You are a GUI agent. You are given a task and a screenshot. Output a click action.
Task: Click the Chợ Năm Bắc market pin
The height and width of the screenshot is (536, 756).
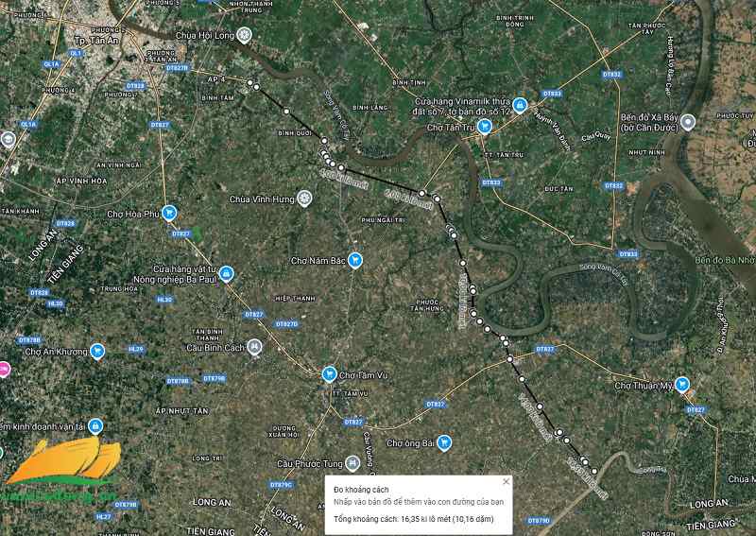tap(355, 260)
